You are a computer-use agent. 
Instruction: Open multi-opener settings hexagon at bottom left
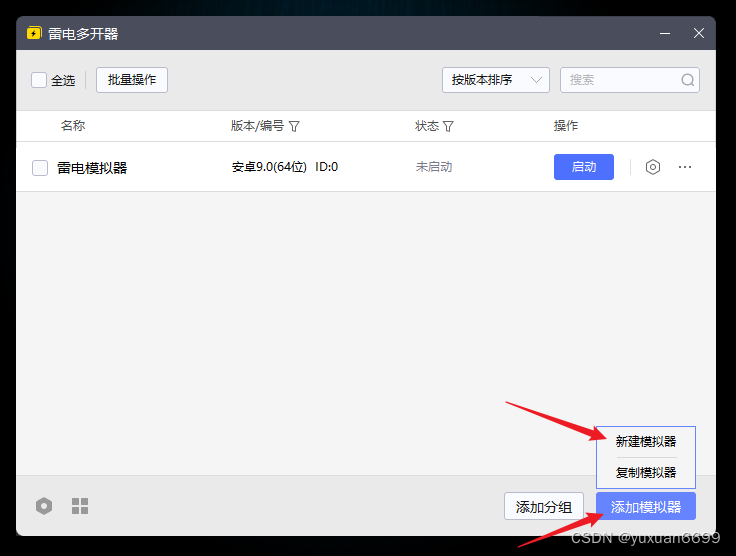tap(44, 506)
